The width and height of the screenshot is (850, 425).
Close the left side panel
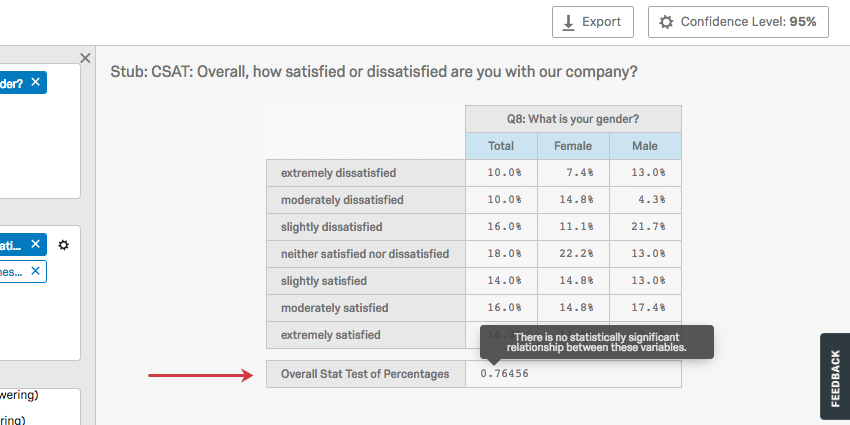85,59
